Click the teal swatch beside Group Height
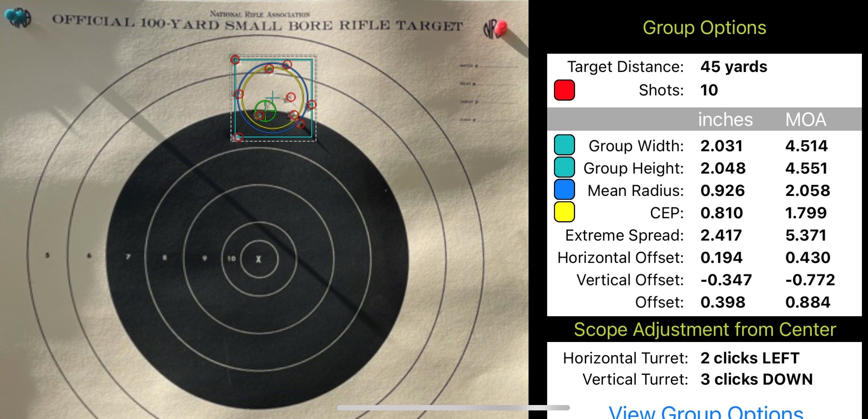The height and width of the screenshot is (419, 868). [564, 167]
